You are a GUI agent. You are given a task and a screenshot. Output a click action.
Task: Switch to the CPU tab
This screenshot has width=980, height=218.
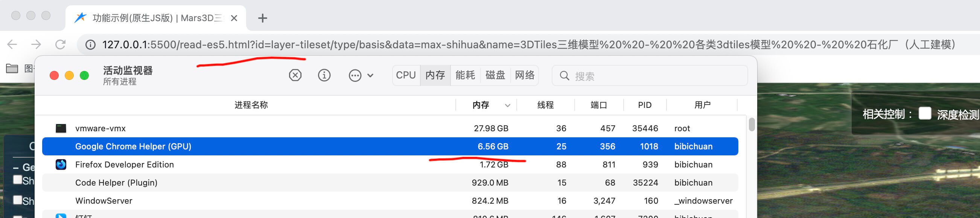[x=406, y=75]
